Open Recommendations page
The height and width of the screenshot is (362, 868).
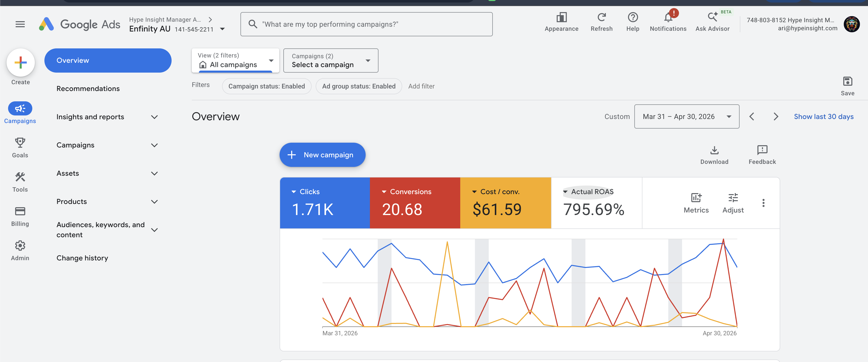pyautogui.click(x=88, y=88)
